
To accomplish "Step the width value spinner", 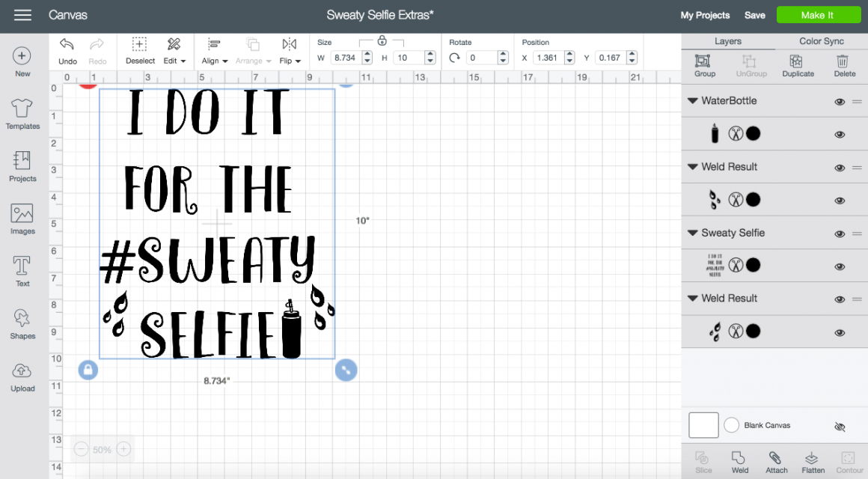I will coord(367,58).
